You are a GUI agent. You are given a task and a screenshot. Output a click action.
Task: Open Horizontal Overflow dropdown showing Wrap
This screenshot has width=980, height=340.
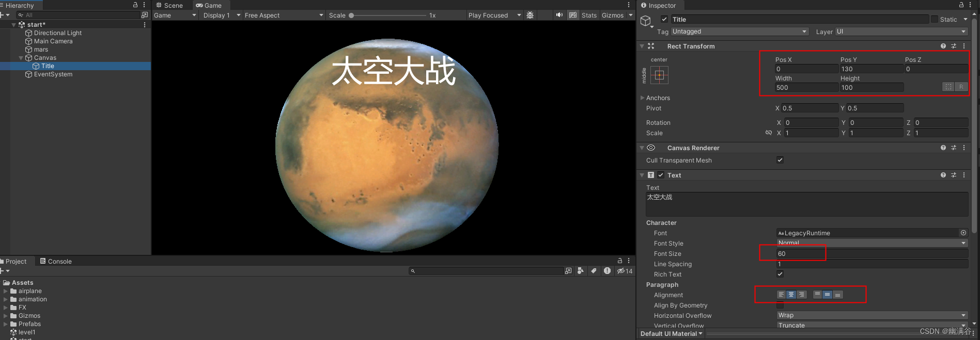coord(872,315)
